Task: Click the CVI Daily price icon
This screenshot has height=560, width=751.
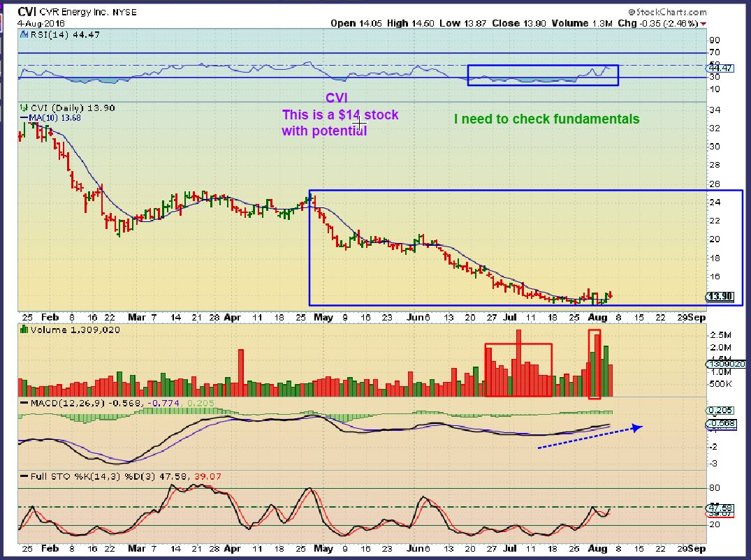Action: click(24, 108)
